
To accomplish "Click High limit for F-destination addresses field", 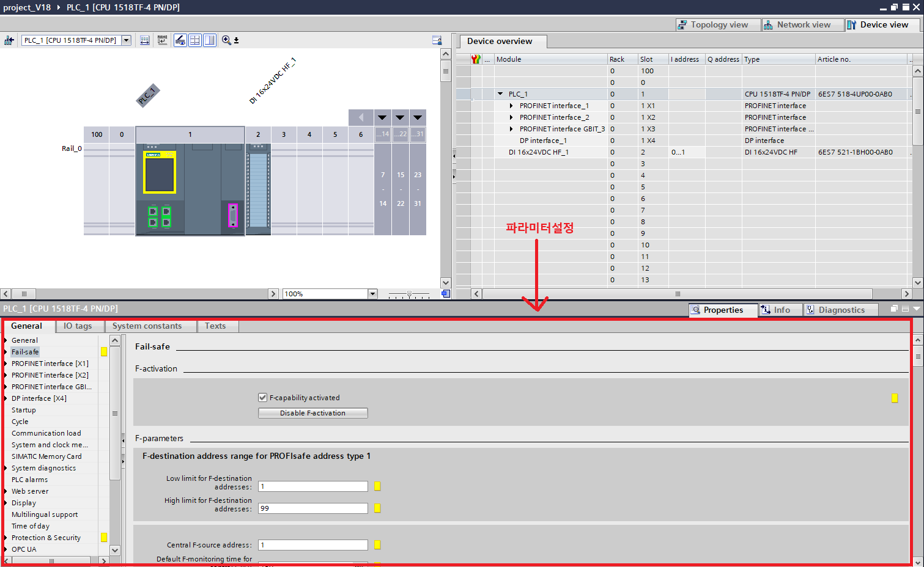I will tap(313, 508).
